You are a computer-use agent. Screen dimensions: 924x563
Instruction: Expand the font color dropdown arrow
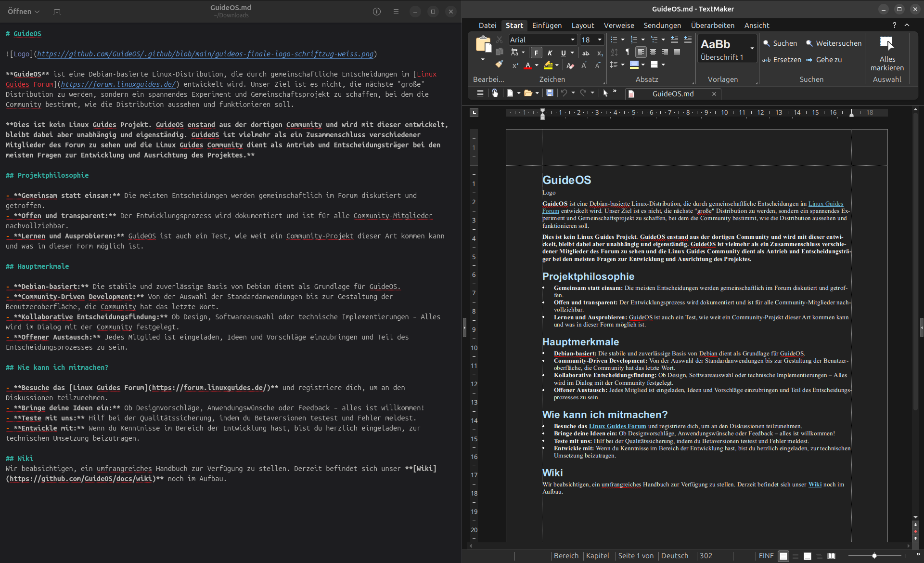537,65
